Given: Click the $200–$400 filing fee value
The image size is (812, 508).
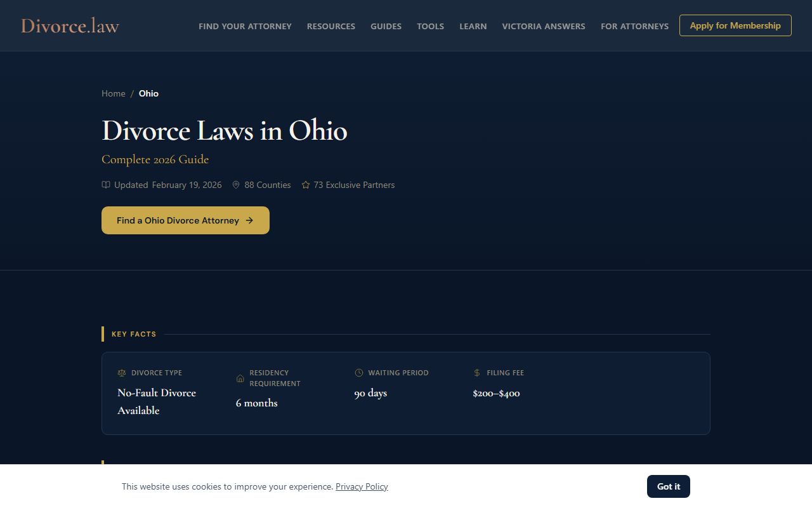Looking at the screenshot, I should (x=497, y=393).
